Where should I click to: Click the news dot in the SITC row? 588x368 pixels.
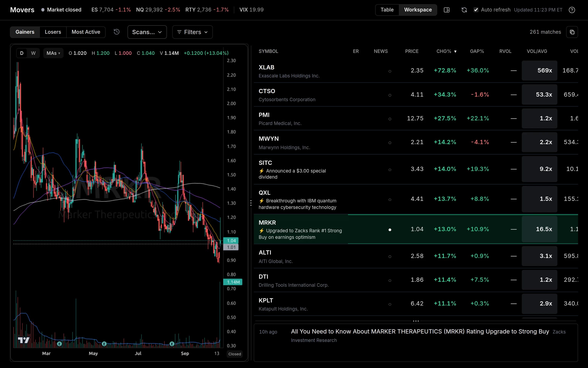(x=390, y=170)
